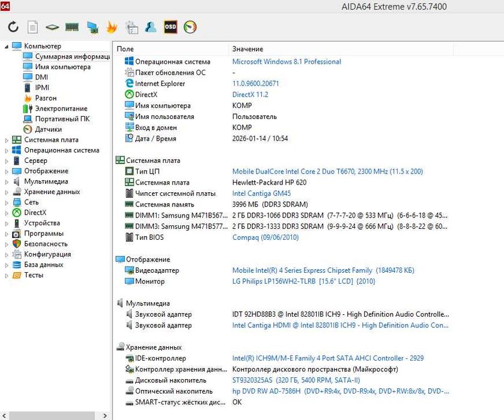Select the Разгон tree item
The width and height of the screenshot is (504, 420).
[x=46, y=98]
